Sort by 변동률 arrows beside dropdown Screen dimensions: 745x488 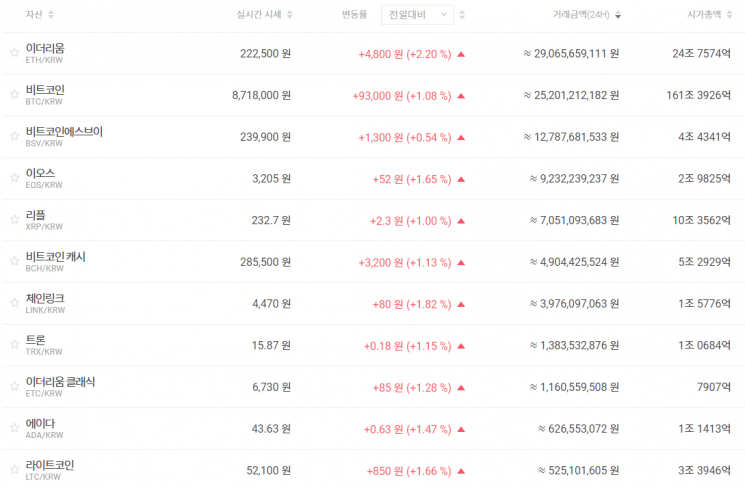coord(462,15)
